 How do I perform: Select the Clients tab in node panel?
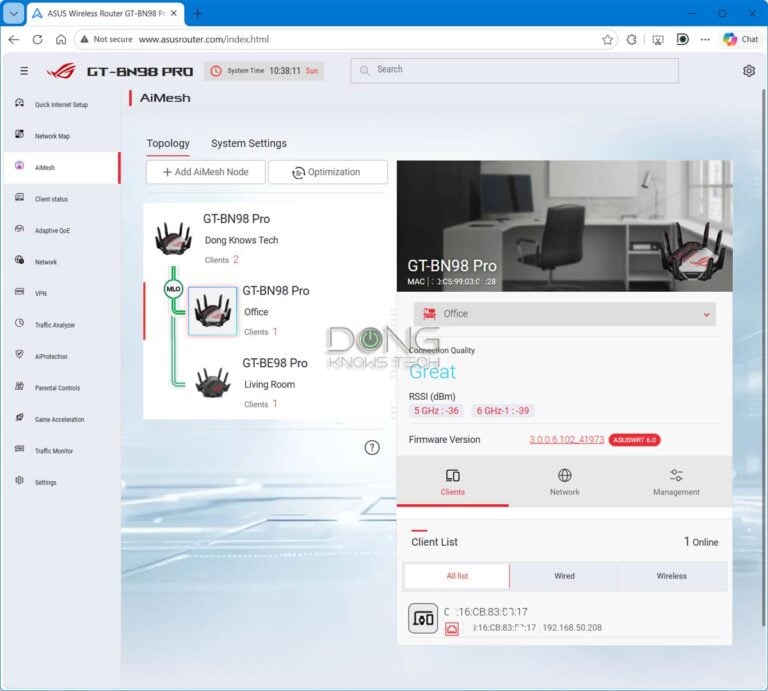[453, 482]
